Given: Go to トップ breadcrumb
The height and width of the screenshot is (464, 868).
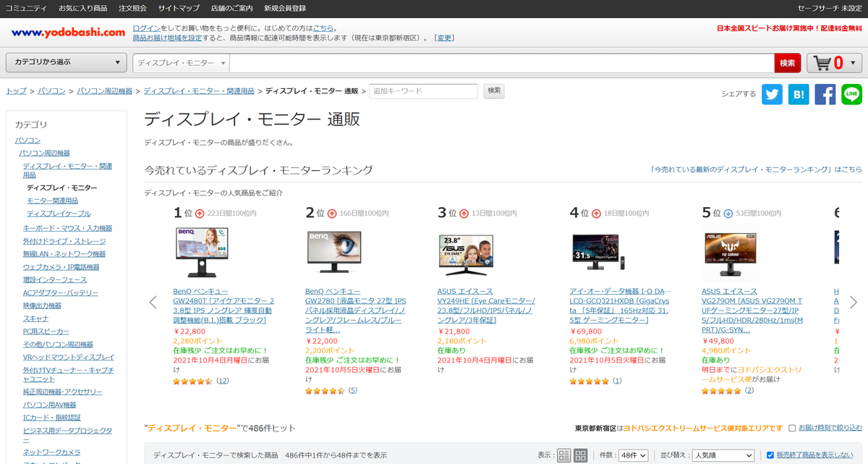Looking at the screenshot, I should click(16, 91).
